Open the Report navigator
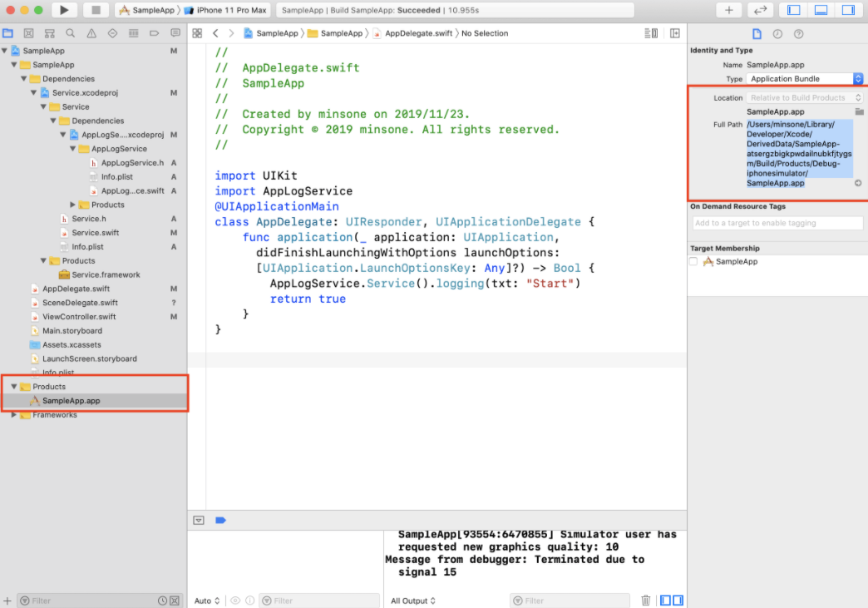Viewport: 868px width, 608px height. pos(175,33)
